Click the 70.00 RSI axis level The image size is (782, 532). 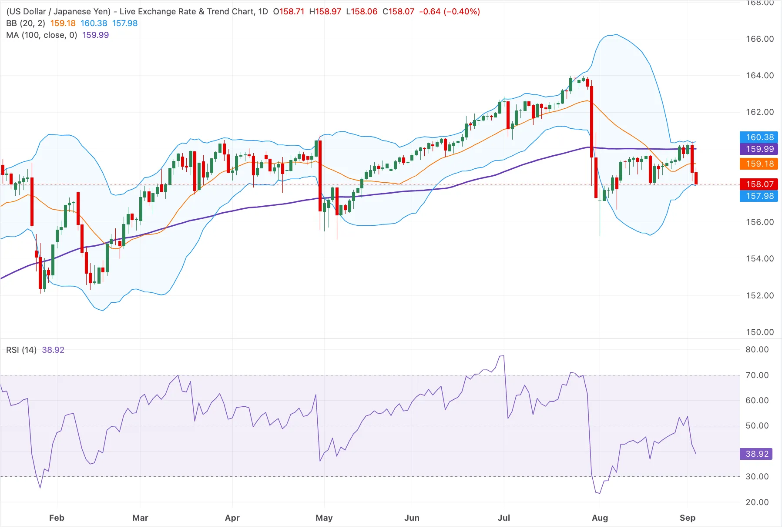click(757, 375)
